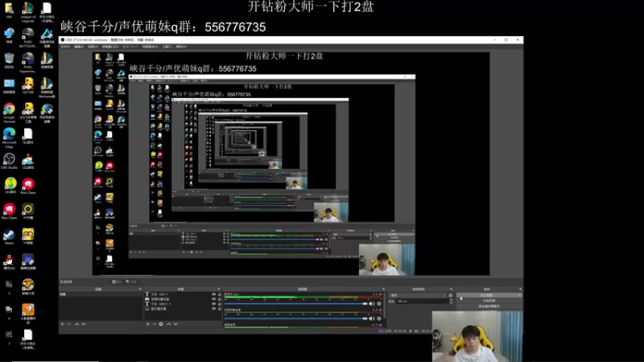This screenshot has width=644, height=362.
Task: Open settings gear for second mixer channel
Action: point(378,319)
